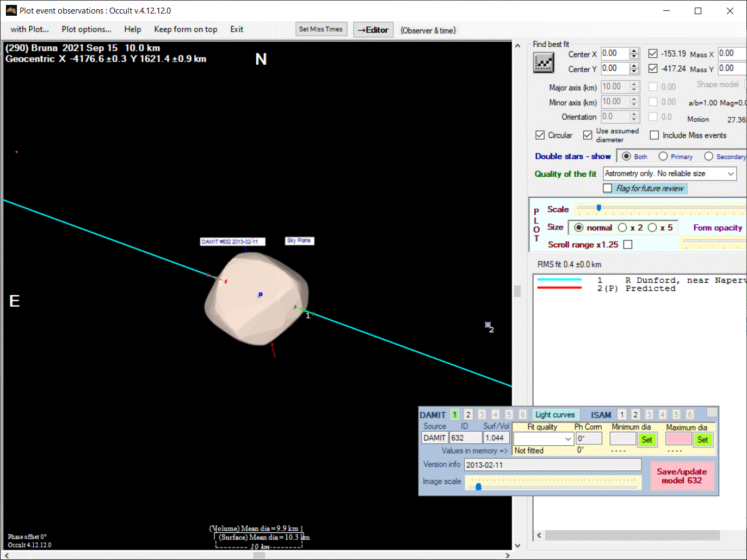Click the asteroid center point marker
This screenshot has height=560, width=747.
pyautogui.click(x=260, y=294)
